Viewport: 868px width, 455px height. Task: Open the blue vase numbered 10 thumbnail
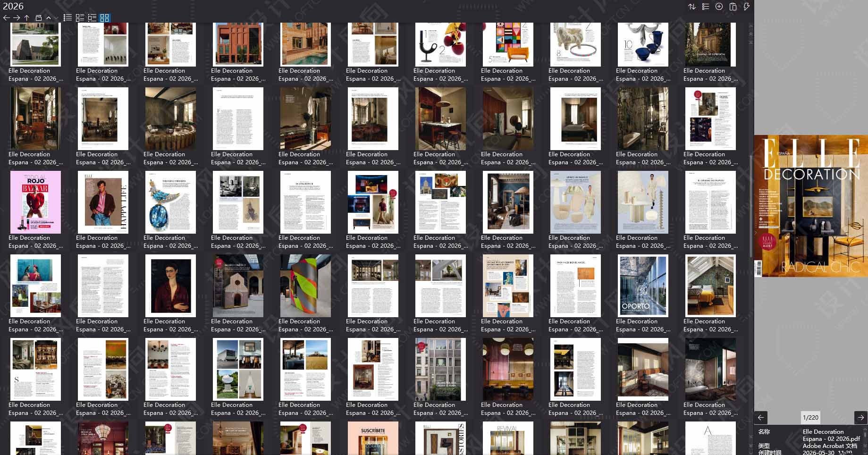643,44
